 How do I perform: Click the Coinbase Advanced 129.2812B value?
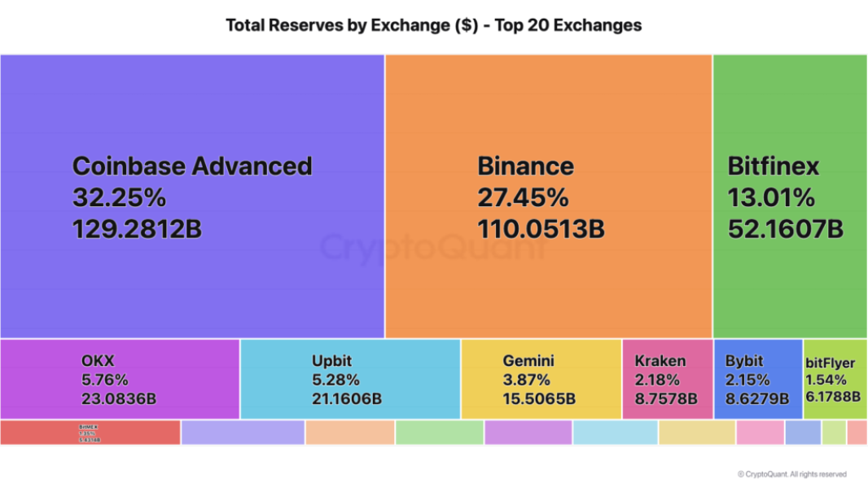coord(137,229)
